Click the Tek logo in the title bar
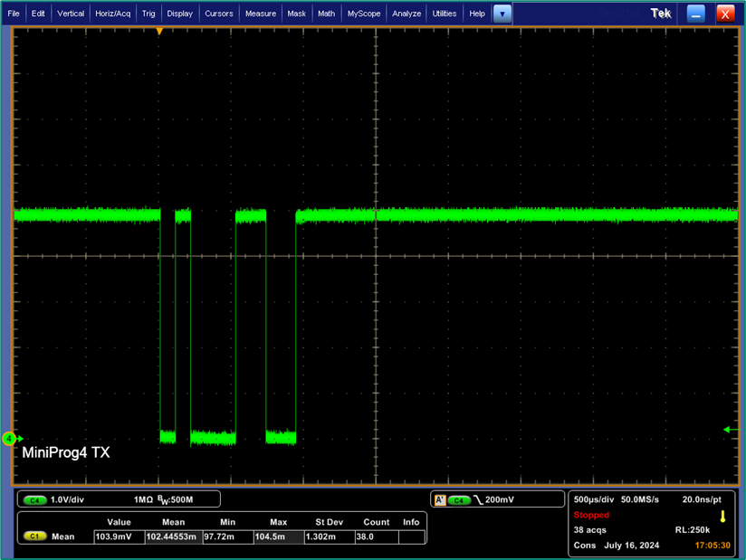746x560 pixels. pyautogui.click(x=661, y=13)
